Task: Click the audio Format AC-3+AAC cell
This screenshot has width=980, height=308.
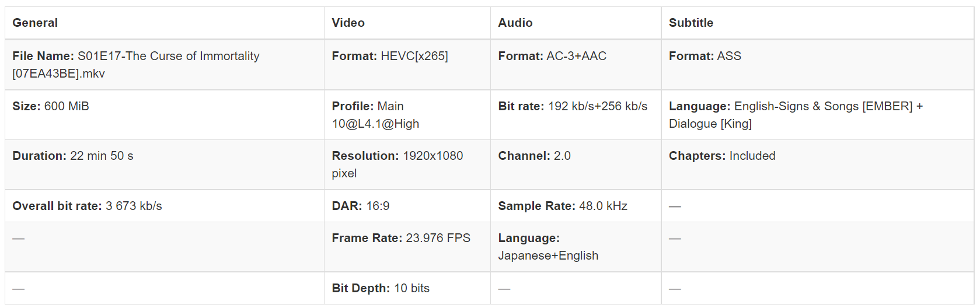Action: (x=552, y=56)
